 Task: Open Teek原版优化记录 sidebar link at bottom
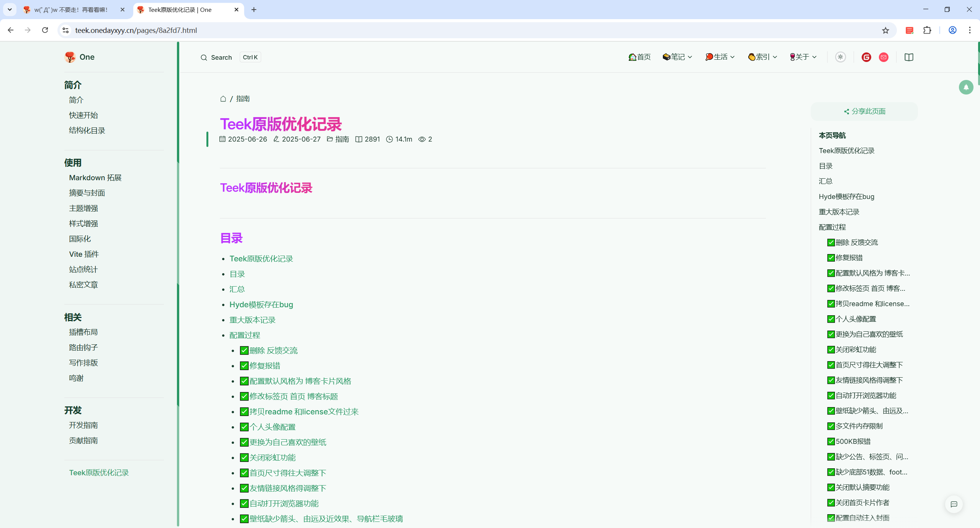(99, 473)
